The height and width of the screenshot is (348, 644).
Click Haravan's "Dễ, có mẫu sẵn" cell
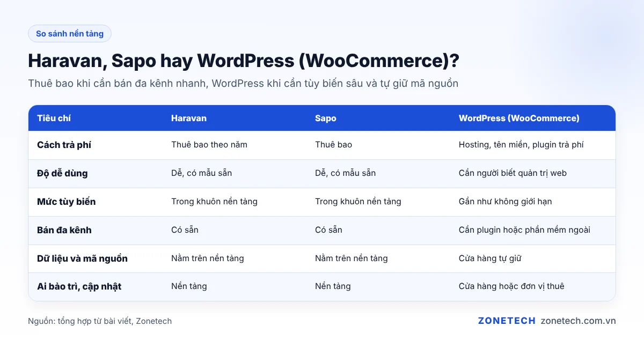click(202, 173)
